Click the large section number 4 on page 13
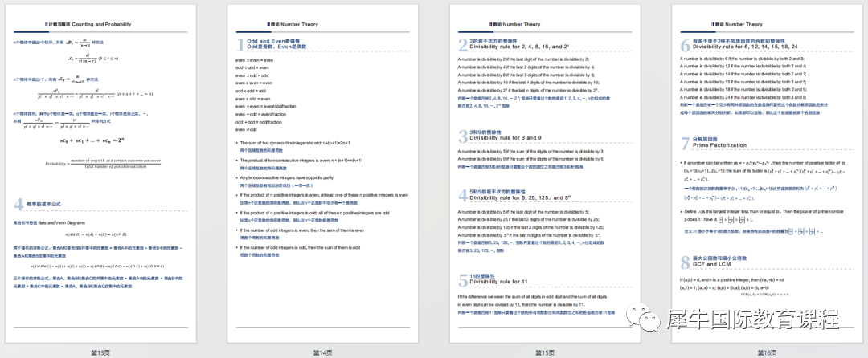This screenshot has height=358, width=868. (18, 205)
